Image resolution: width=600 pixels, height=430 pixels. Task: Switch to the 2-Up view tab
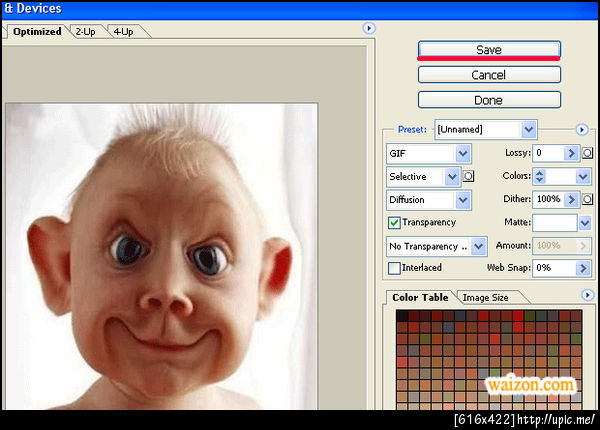85,32
